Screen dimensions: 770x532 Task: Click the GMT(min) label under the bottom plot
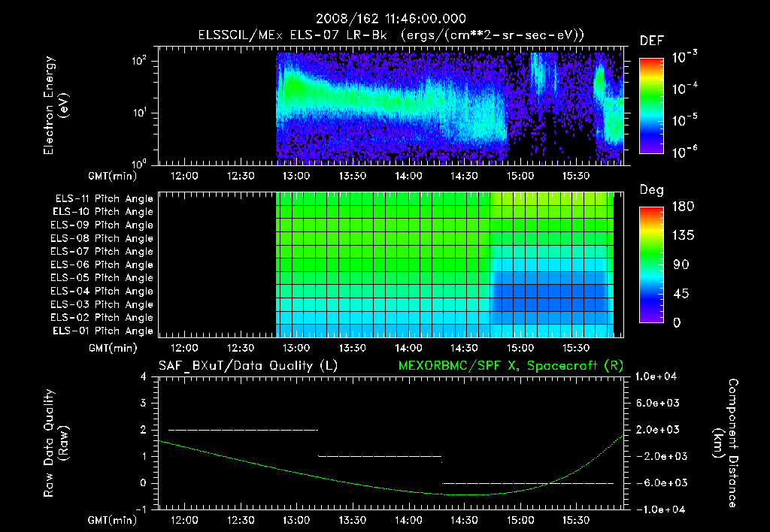[x=112, y=520]
